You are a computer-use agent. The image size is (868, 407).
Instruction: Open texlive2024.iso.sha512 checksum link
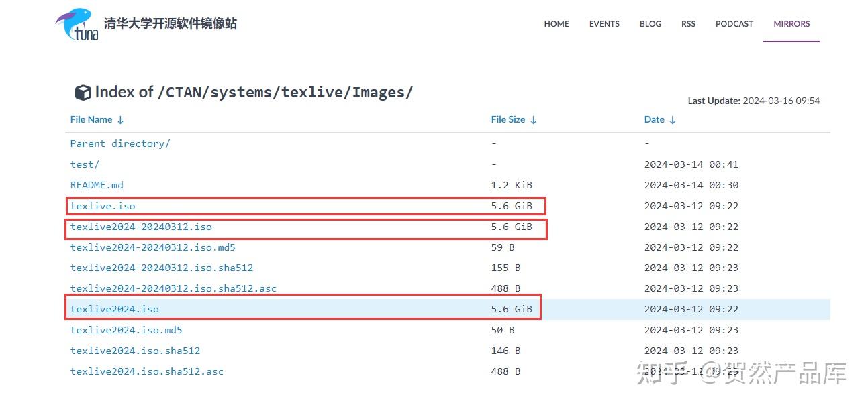135,351
